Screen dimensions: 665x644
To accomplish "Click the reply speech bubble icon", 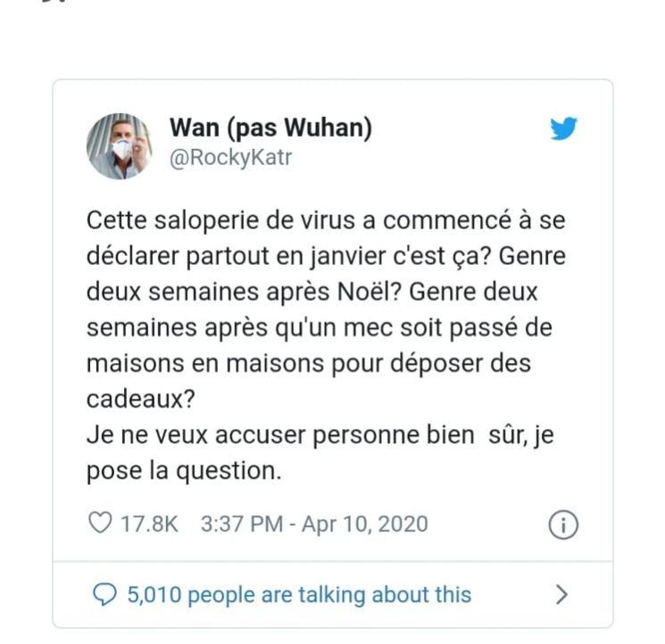I will pos(104,594).
